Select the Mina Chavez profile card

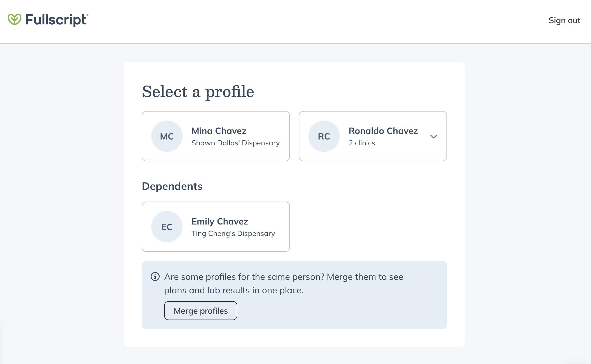(x=216, y=136)
